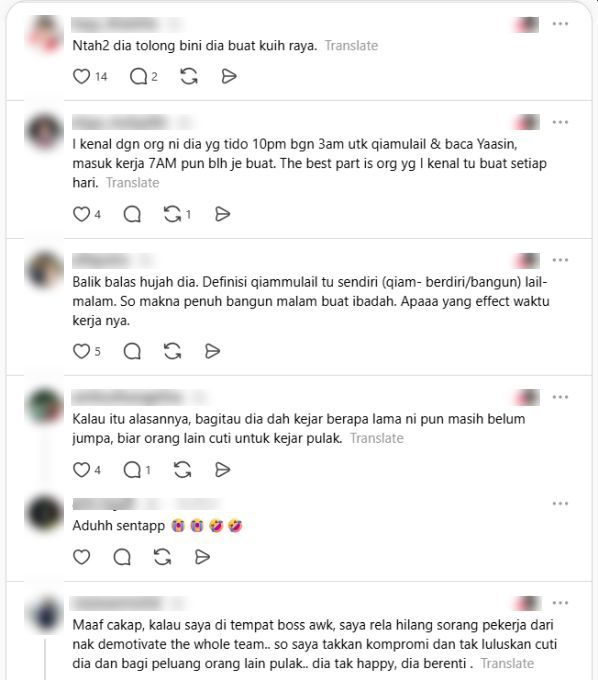The image size is (598, 680).
Task: Translate the 'Ntah2 dia tolong bini' comment
Action: (351, 46)
